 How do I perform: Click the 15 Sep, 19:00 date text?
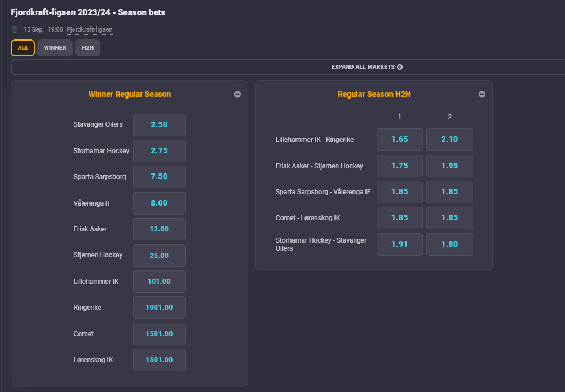point(43,29)
